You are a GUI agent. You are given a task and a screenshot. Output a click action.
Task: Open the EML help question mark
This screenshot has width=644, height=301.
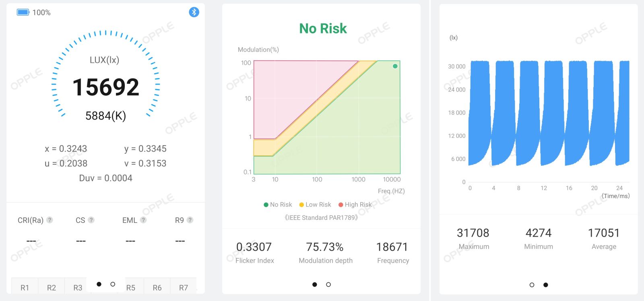(143, 220)
